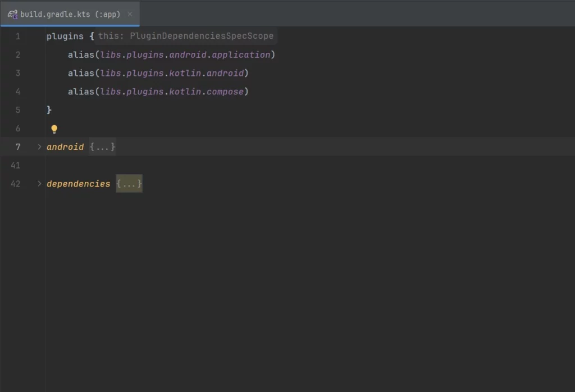
Task: Unfold the {...} placeholder after dependencies
Action: pos(129,184)
